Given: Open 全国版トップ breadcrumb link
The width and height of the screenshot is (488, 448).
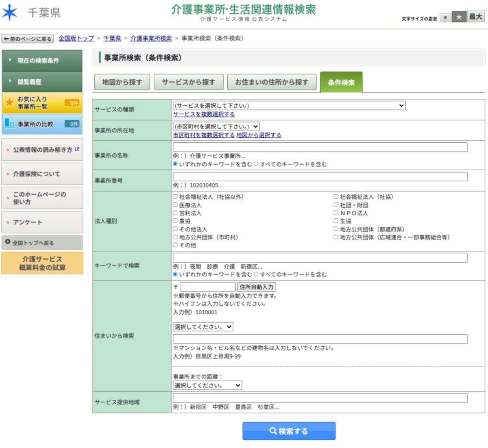Looking at the screenshot, I should click(76, 38).
